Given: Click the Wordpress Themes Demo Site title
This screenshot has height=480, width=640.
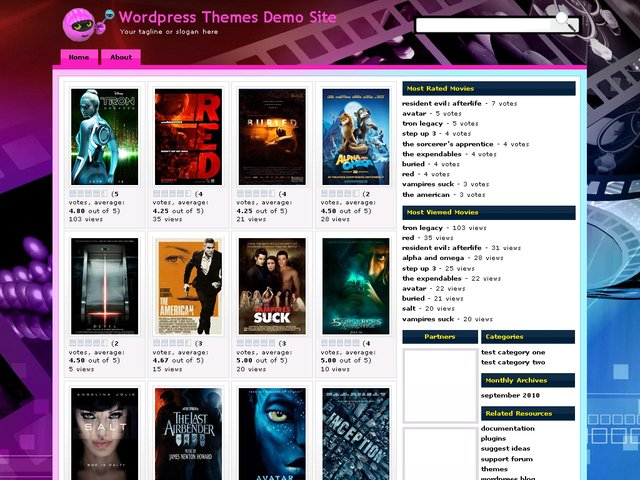Looking at the screenshot, I should point(227,17).
